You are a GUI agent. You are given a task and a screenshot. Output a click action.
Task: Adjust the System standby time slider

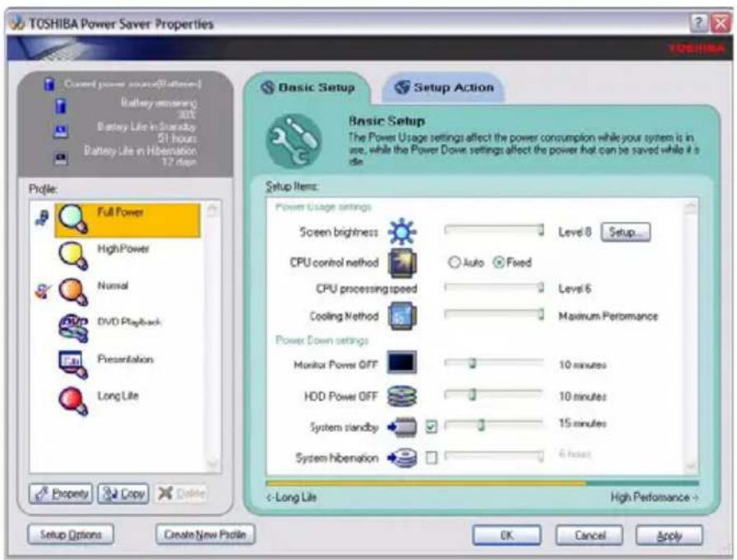coord(494,425)
